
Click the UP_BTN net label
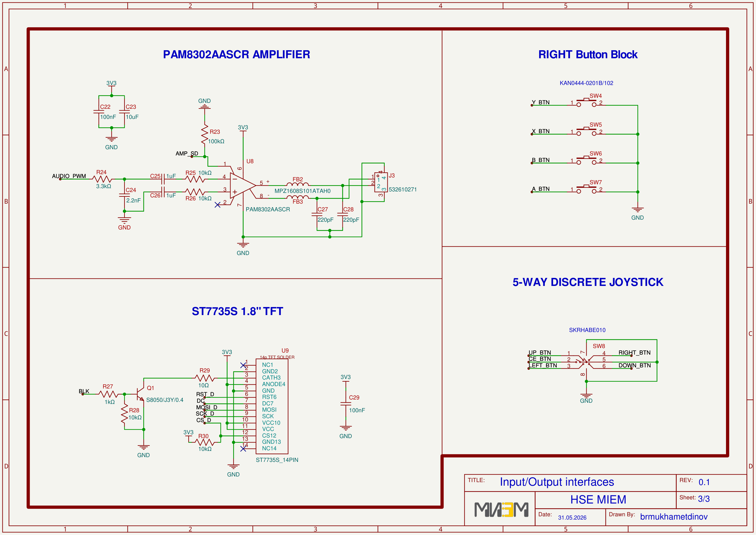(x=540, y=353)
